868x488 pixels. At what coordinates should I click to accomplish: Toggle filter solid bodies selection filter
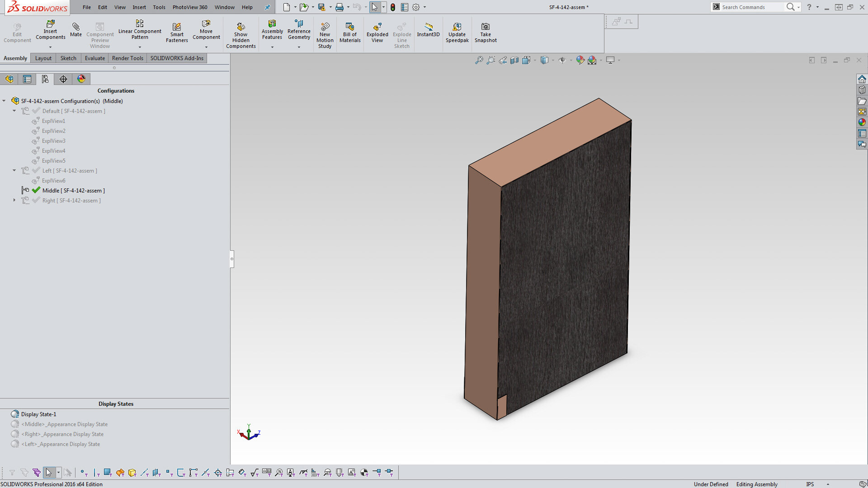pyautogui.click(x=132, y=473)
